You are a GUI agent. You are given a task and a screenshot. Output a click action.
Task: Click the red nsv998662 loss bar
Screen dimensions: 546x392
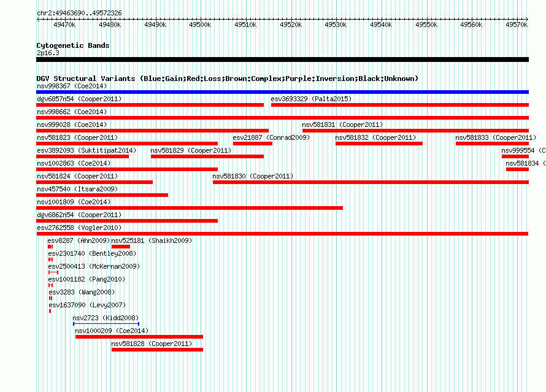[282, 118]
